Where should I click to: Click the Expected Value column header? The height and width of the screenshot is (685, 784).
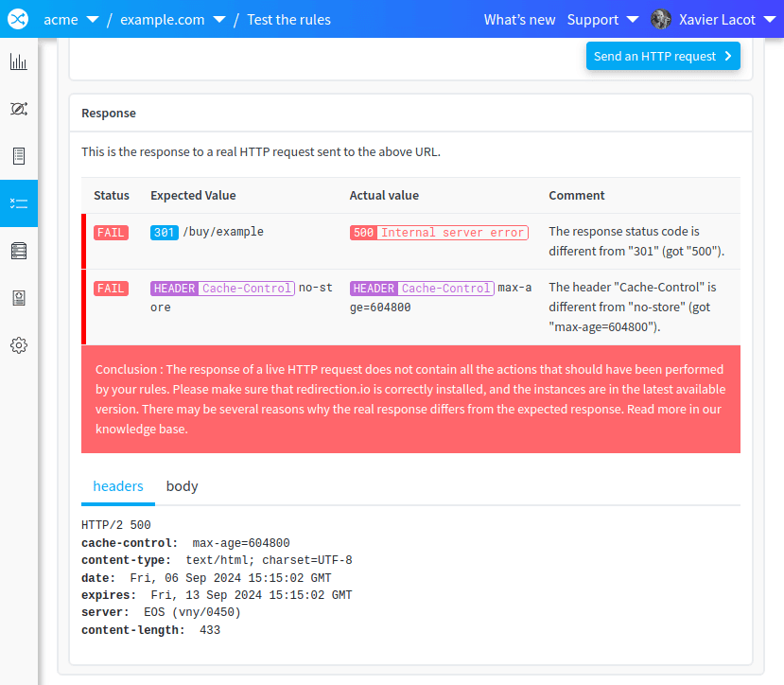(x=193, y=195)
